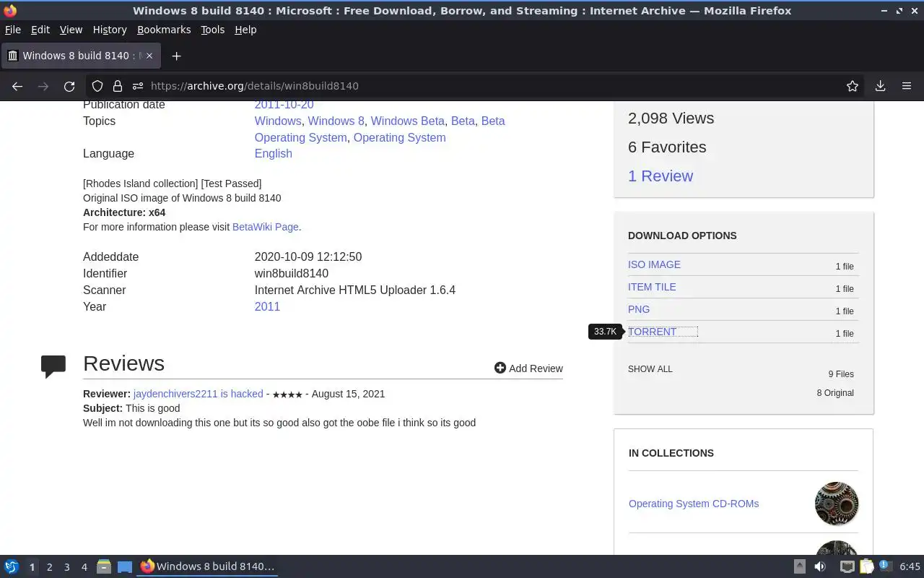Open the Operating System CD-ROMs collection link
The width and height of the screenshot is (924, 578).
click(x=694, y=504)
